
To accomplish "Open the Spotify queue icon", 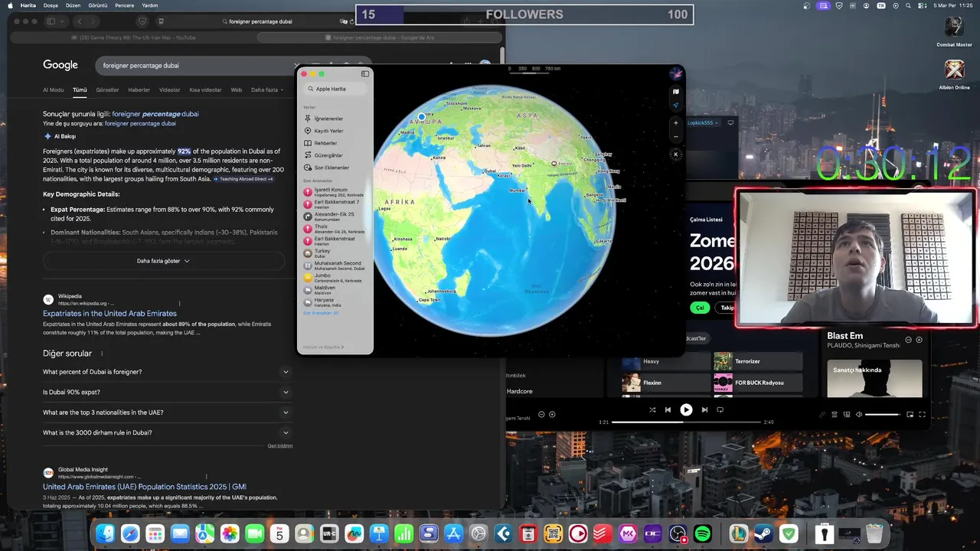I will 834,414.
